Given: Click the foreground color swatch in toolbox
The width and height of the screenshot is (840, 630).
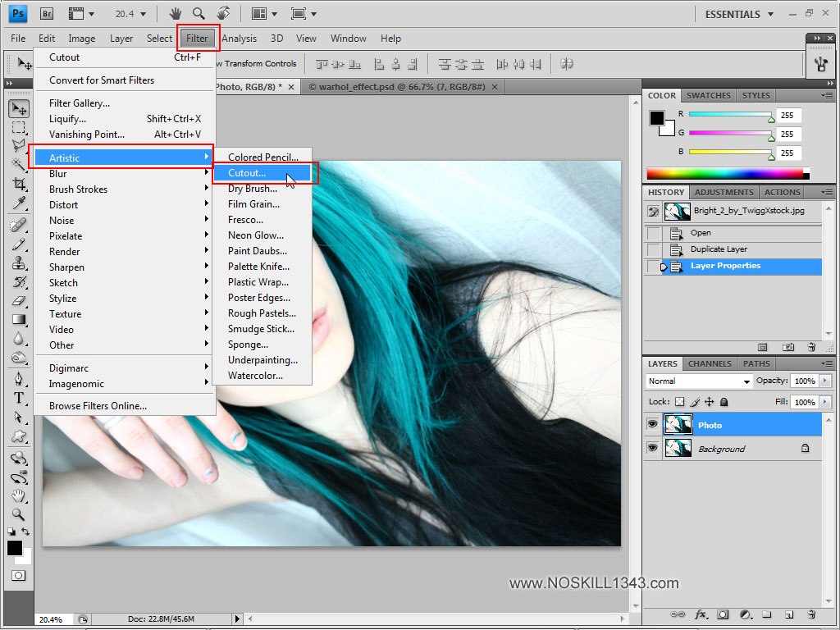Looking at the screenshot, I should (15, 548).
